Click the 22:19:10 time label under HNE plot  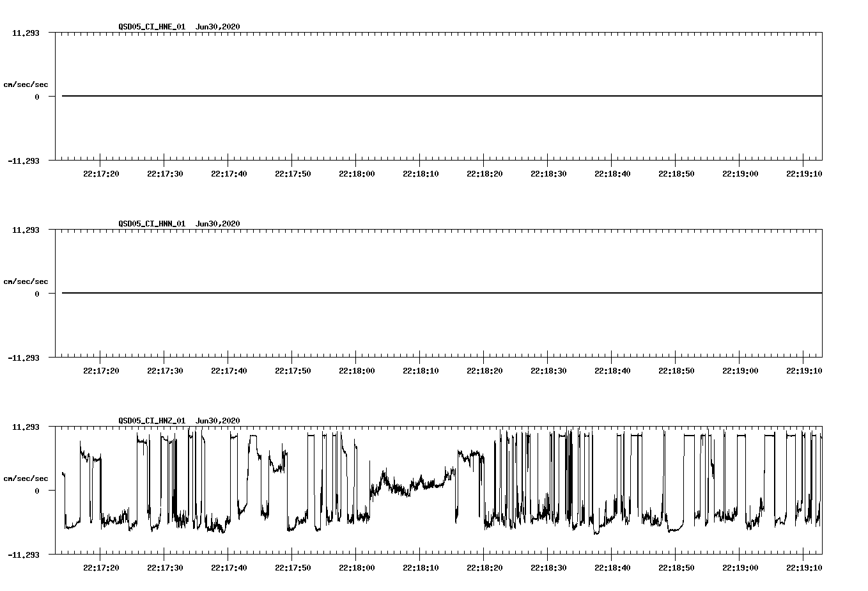click(804, 174)
